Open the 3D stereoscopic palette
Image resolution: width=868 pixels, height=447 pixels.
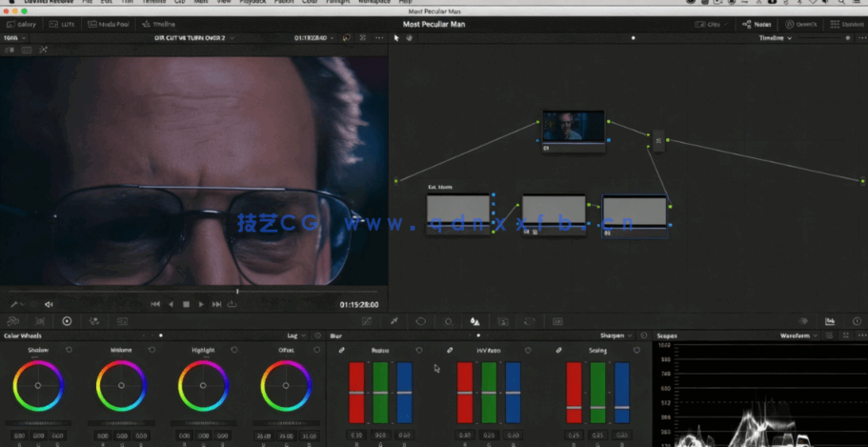(x=557, y=321)
